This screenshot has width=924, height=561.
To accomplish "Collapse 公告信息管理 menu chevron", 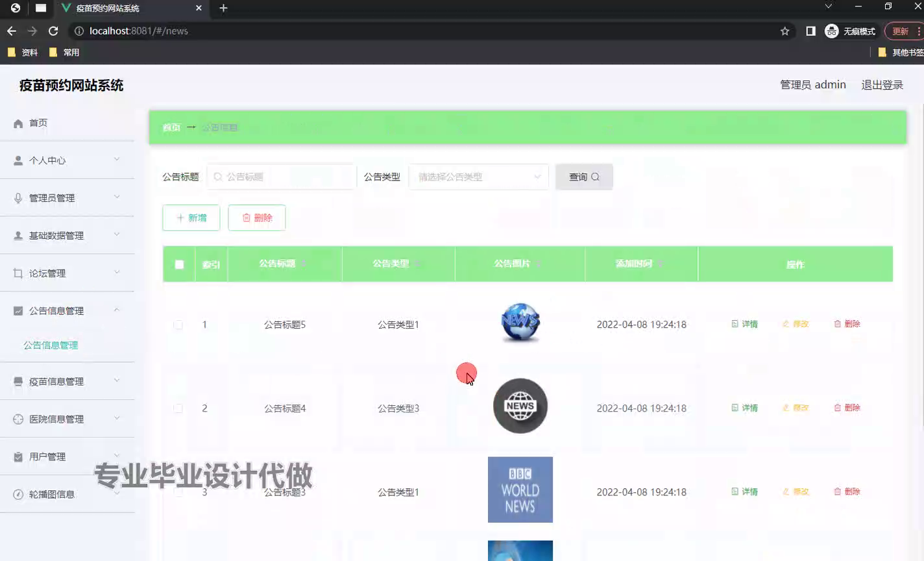I will click(117, 310).
